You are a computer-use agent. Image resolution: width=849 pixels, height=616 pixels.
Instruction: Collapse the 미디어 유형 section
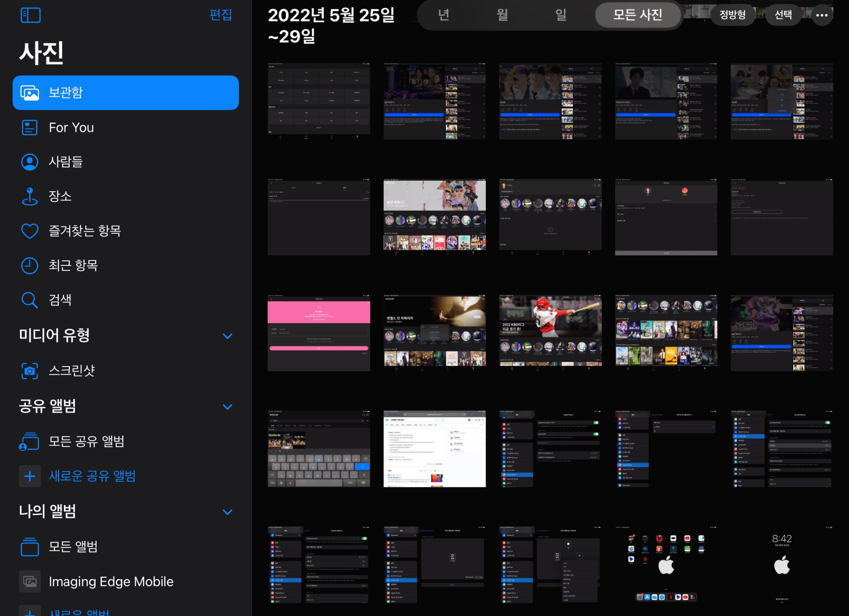coord(228,336)
